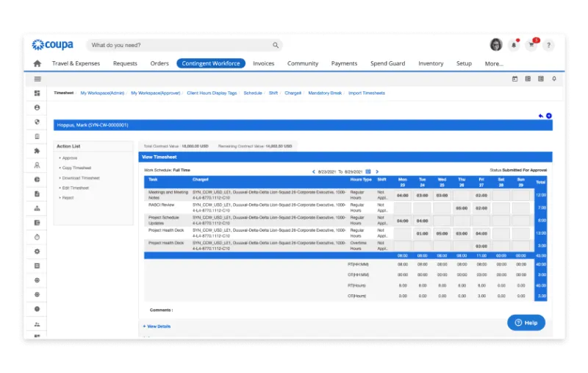Image resolution: width=588 pixels, height=373 pixels.
Task: Click the pie chart sidebar icon
Action: tap(37, 180)
